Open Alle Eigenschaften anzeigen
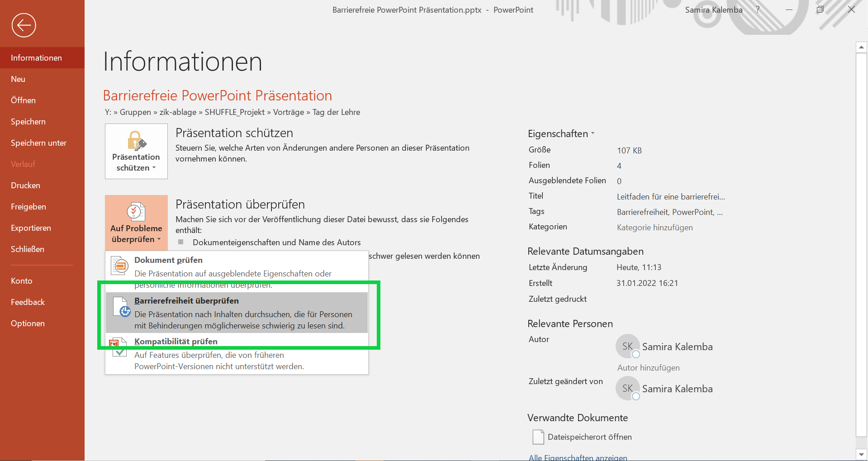The image size is (868, 461). 578,457
